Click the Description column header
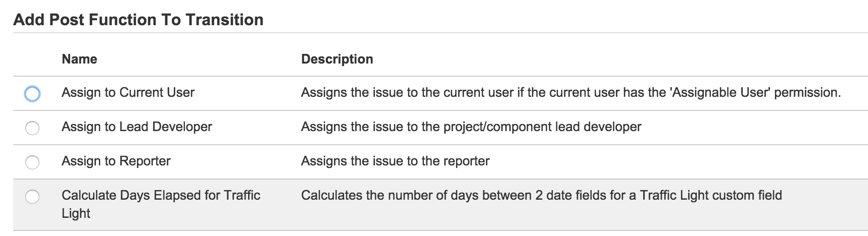The height and width of the screenshot is (236, 868). point(337,60)
